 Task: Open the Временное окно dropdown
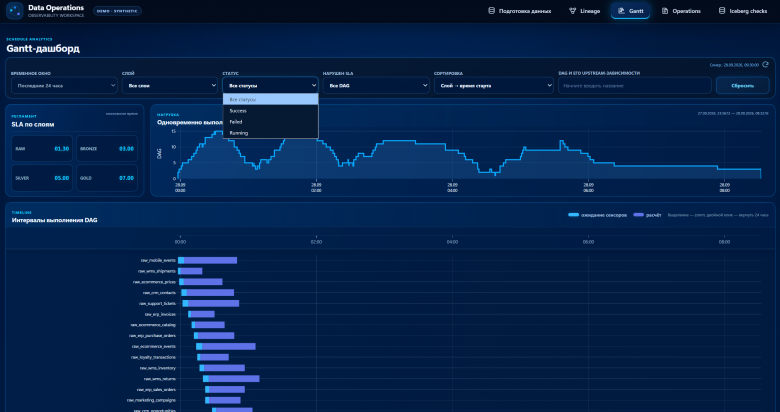(x=65, y=86)
